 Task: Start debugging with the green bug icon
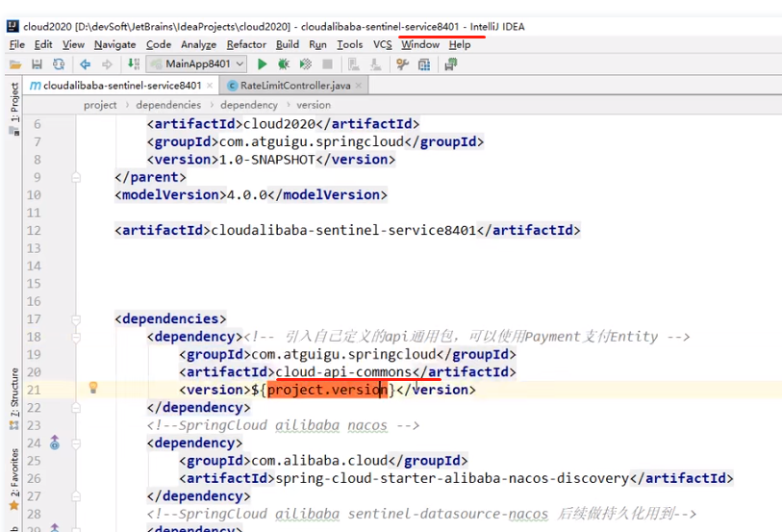coord(284,64)
